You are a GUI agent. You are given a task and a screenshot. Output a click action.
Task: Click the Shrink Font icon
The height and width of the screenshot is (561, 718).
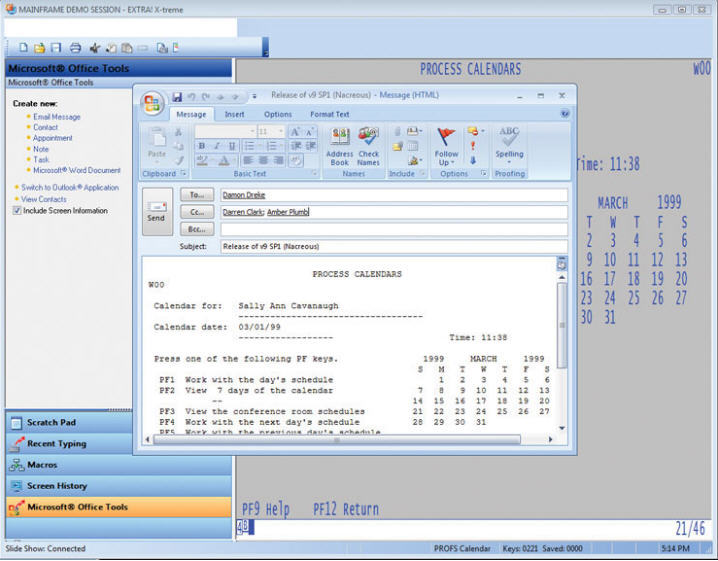[310, 132]
